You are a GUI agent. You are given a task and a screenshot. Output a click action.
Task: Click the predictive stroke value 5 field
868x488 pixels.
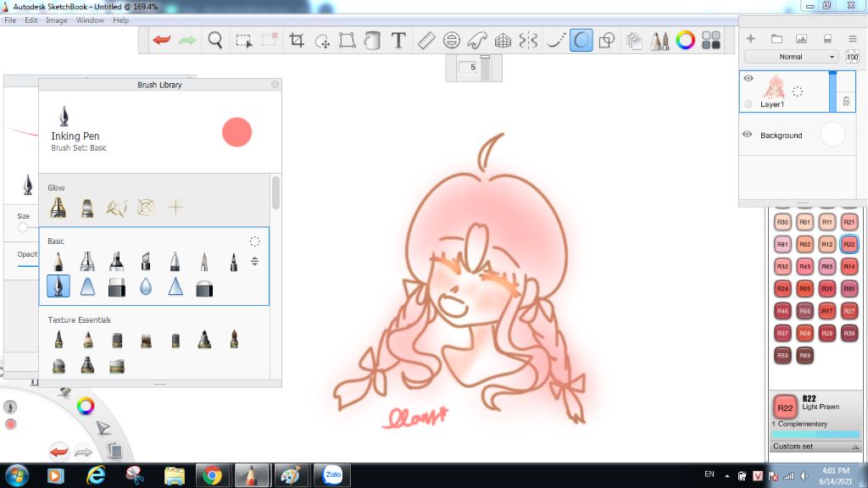point(468,67)
